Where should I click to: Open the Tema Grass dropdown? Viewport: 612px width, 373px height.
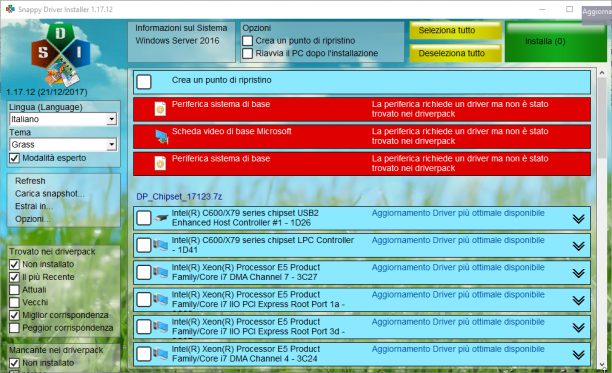click(112, 145)
